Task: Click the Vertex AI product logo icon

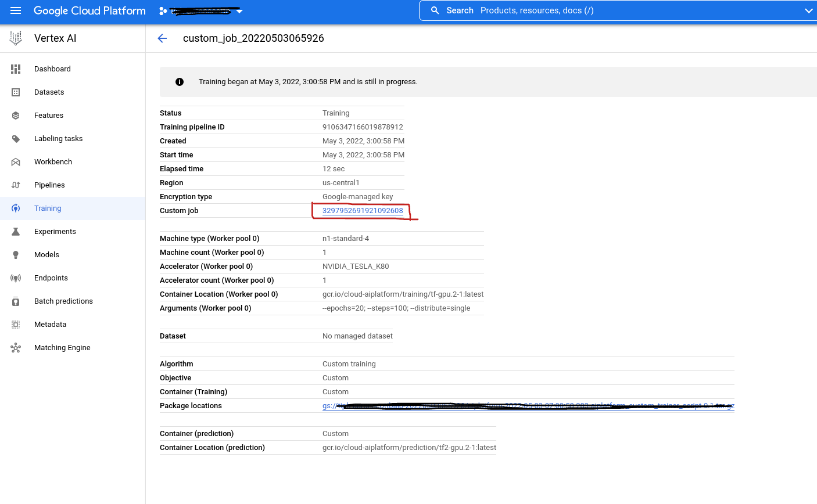Action: (x=16, y=38)
